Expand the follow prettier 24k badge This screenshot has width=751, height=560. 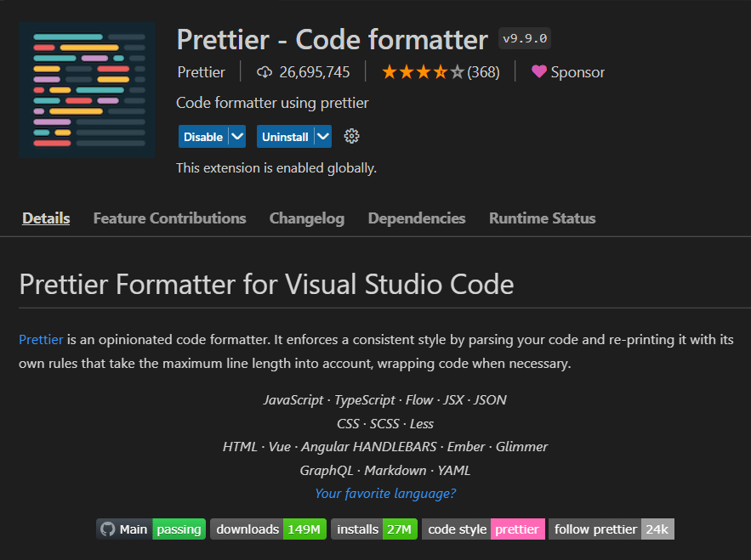pos(657,529)
